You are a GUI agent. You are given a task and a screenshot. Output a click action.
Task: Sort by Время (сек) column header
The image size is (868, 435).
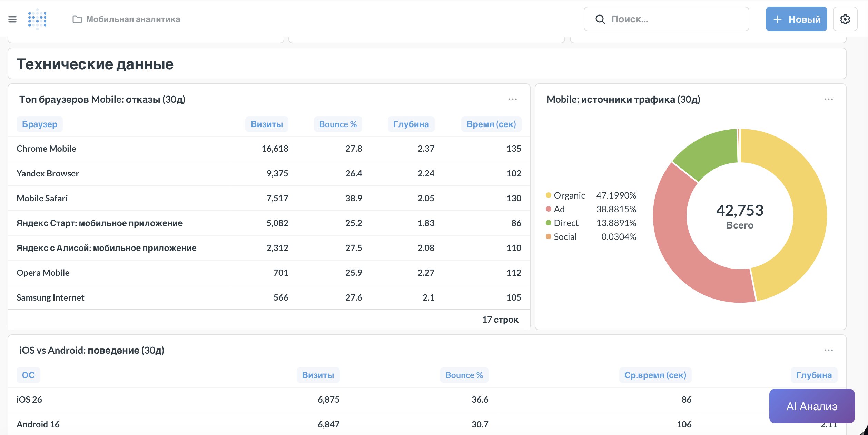[x=491, y=124]
